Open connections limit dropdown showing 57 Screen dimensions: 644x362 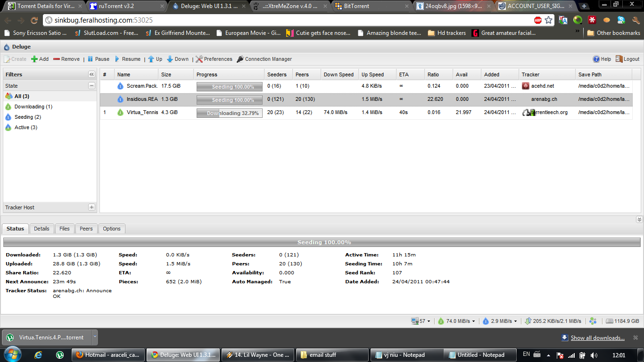[421, 321]
